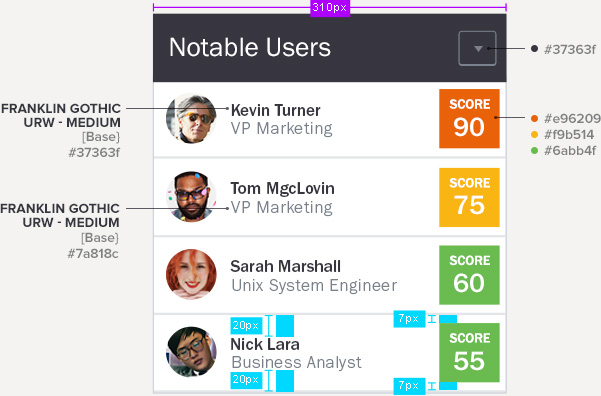Click Kevin Turner's avatar photo
Image resolution: width=601 pixels, height=396 pixels.
point(191,118)
